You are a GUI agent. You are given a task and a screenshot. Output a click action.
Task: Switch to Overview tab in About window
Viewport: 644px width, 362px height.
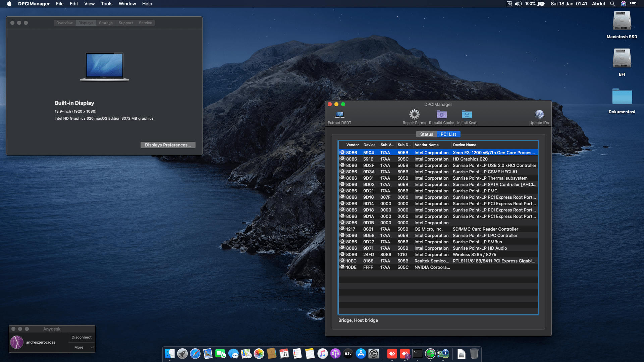click(x=64, y=23)
